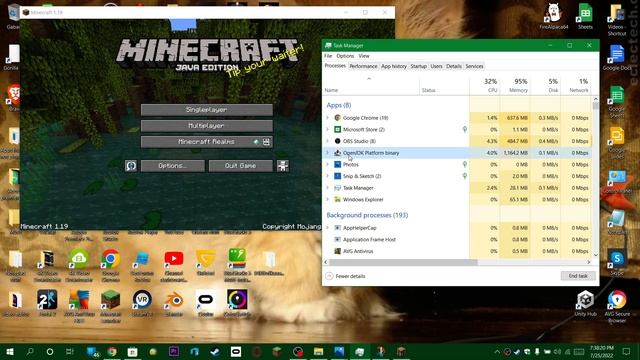Sort processes by the Disk column
This screenshot has height=360, width=640.
click(546, 85)
